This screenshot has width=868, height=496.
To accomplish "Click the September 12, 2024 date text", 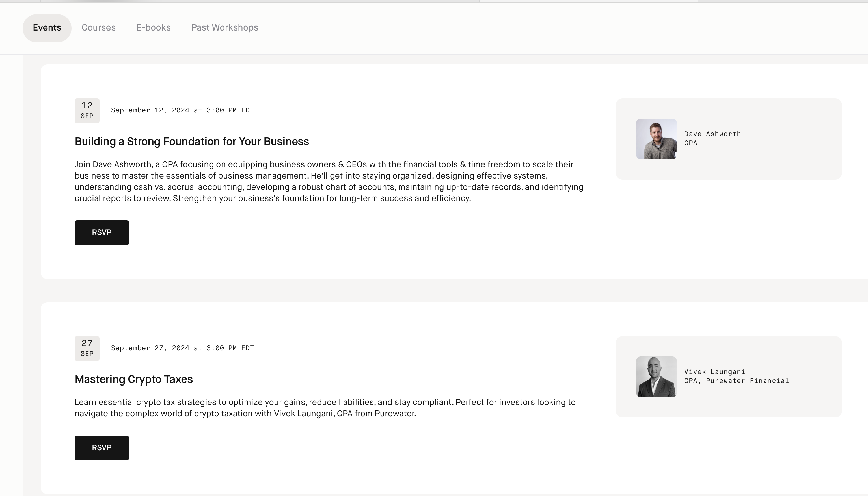I will (x=182, y=110).
